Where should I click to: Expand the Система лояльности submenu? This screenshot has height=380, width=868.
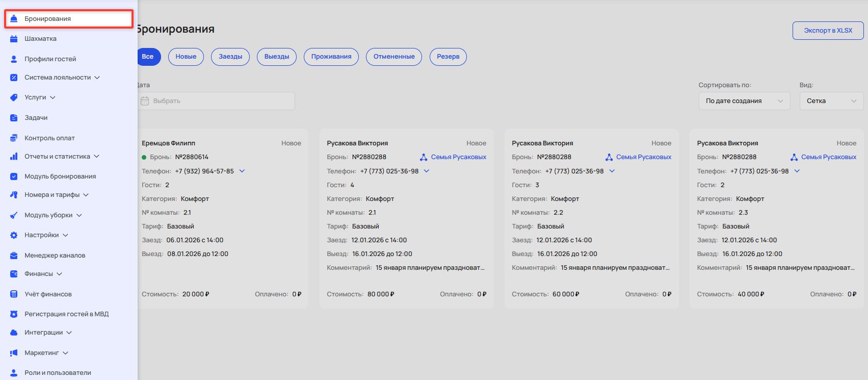97,78
